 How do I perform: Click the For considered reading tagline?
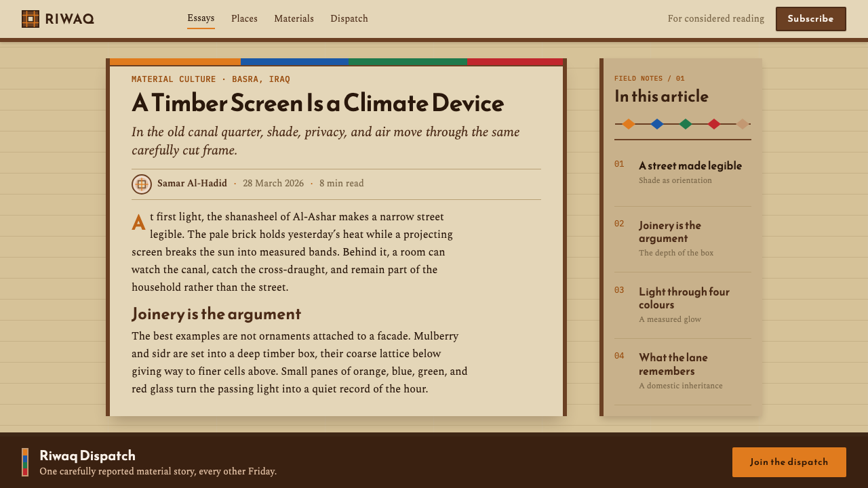[x=716, y=19]
